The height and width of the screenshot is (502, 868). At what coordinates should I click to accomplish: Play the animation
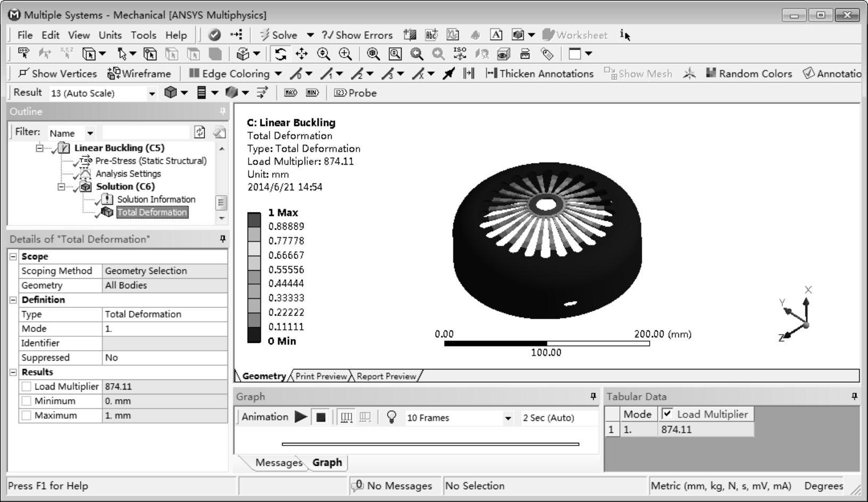click(301, 417)
